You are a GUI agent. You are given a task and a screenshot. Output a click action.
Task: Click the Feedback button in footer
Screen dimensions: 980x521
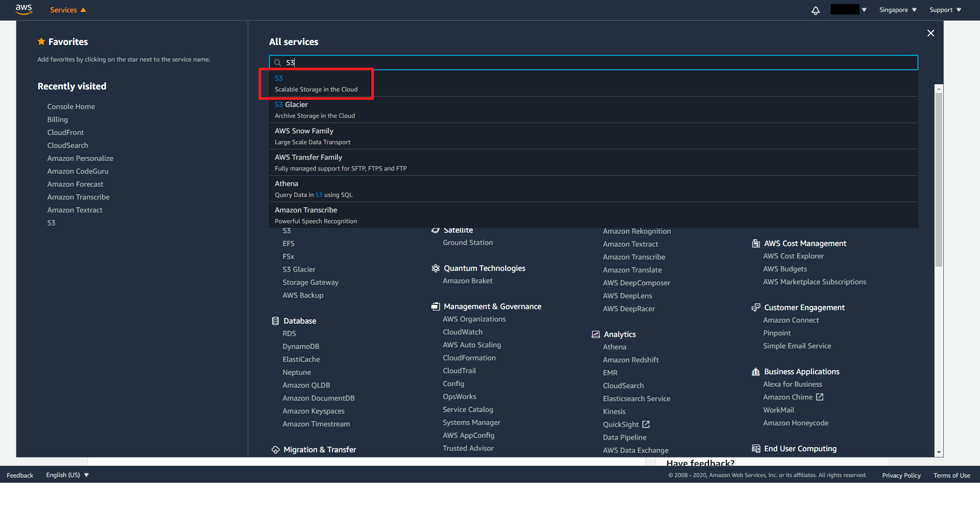[x=20, y=476]
